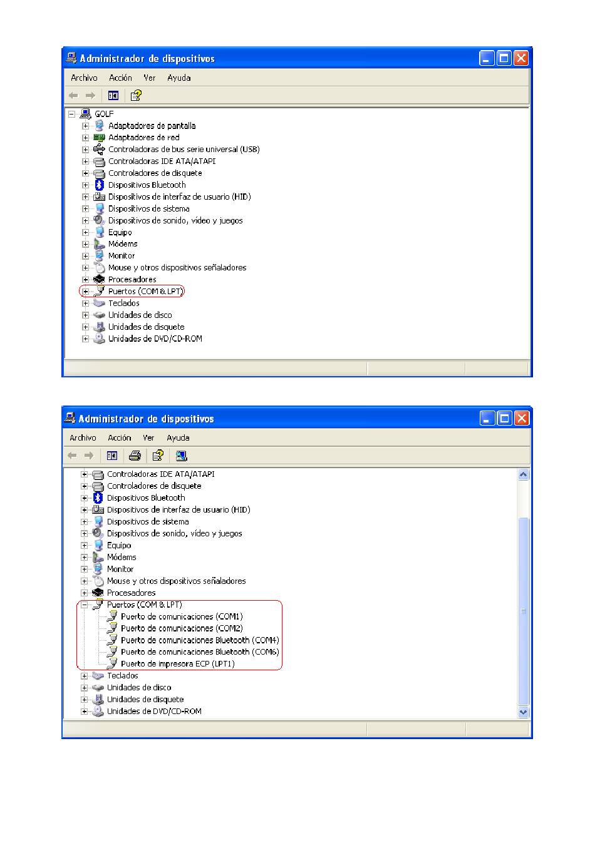Click Monitor icon in bottom window tree

(98, 569)
